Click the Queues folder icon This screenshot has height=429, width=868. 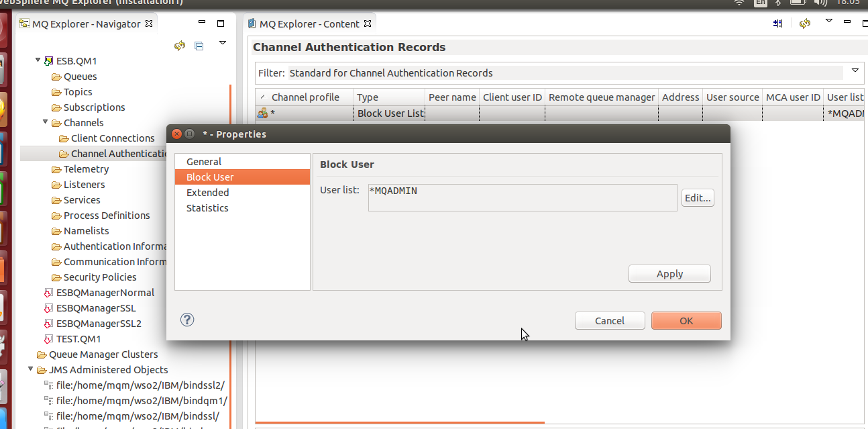point(56,77)
